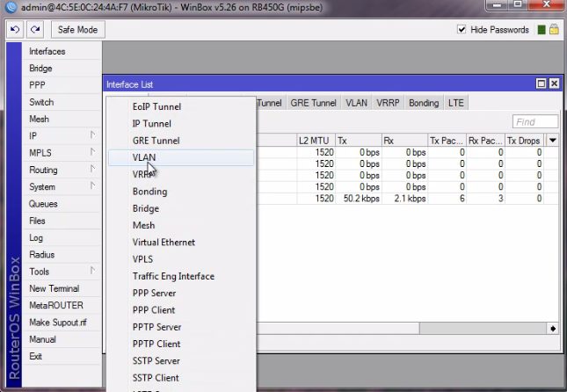
Task: Sort by the Tx column header
Action: 359,141
